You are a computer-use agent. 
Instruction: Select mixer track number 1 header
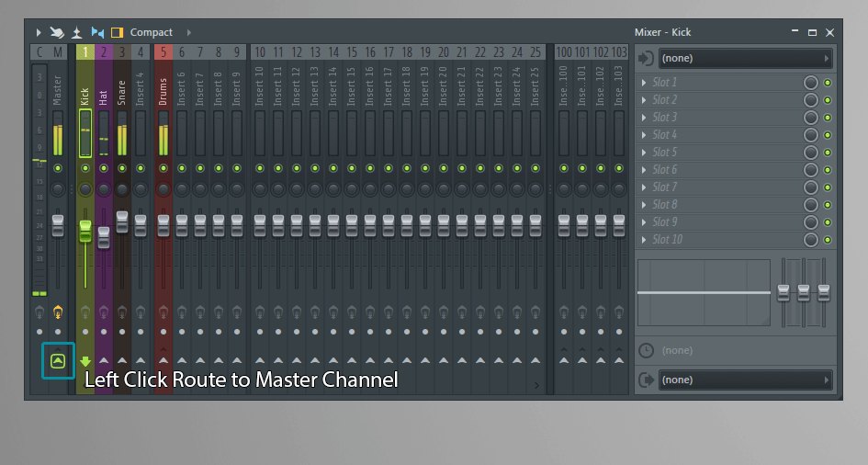click(85, 52)
